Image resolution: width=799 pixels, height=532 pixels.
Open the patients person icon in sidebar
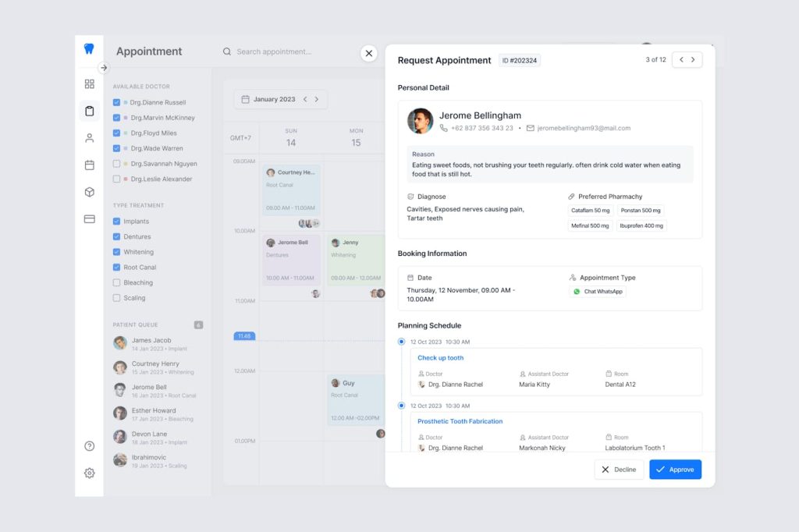coord(89,138)
